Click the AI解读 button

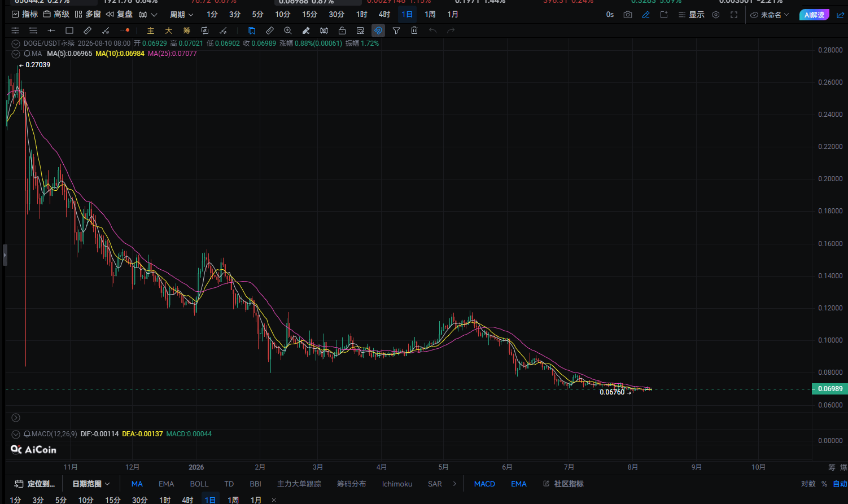(814, 15)
